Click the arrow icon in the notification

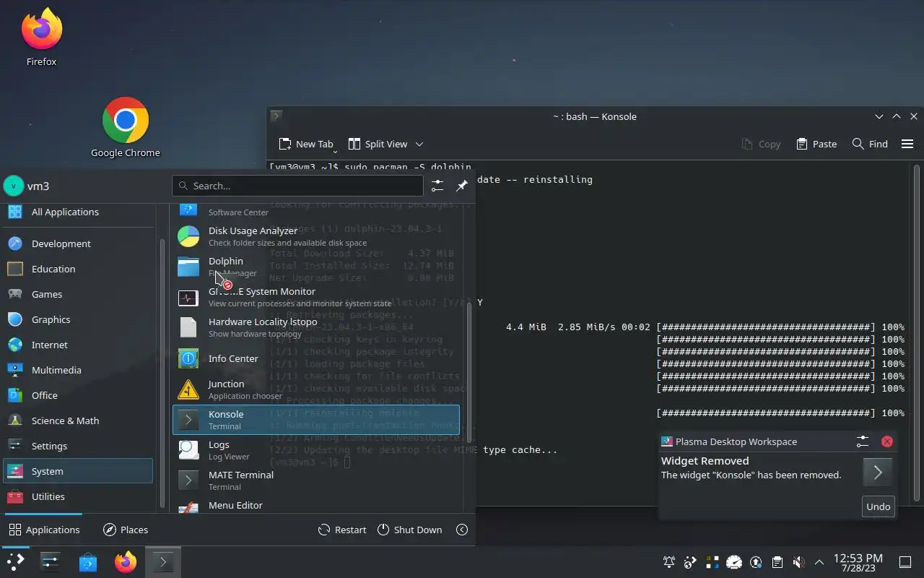pyautogui.click(x=877, y=473)
